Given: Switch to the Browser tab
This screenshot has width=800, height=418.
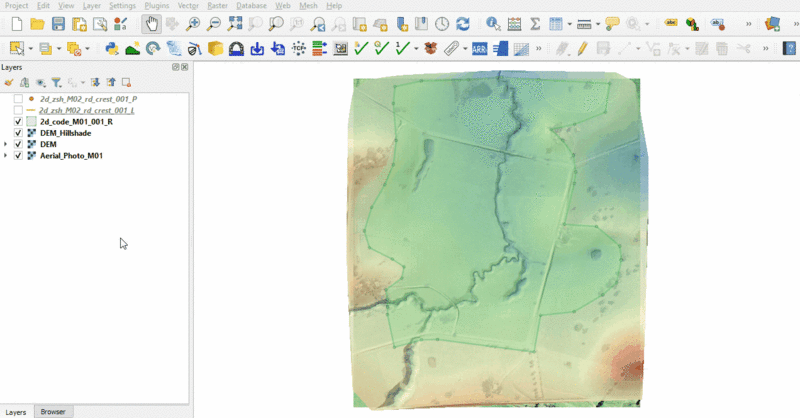Looking at the screenshot, I should coord(52,411).
